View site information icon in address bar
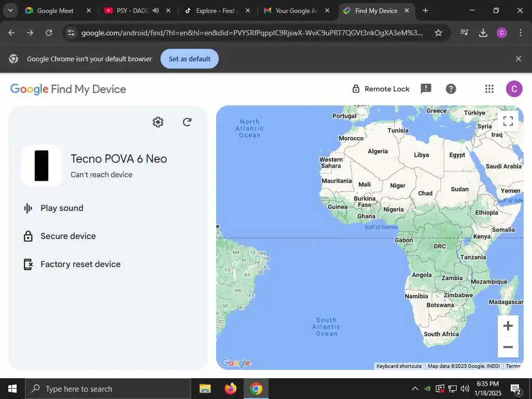The image size is (532, 399). (x=71, y=33)
